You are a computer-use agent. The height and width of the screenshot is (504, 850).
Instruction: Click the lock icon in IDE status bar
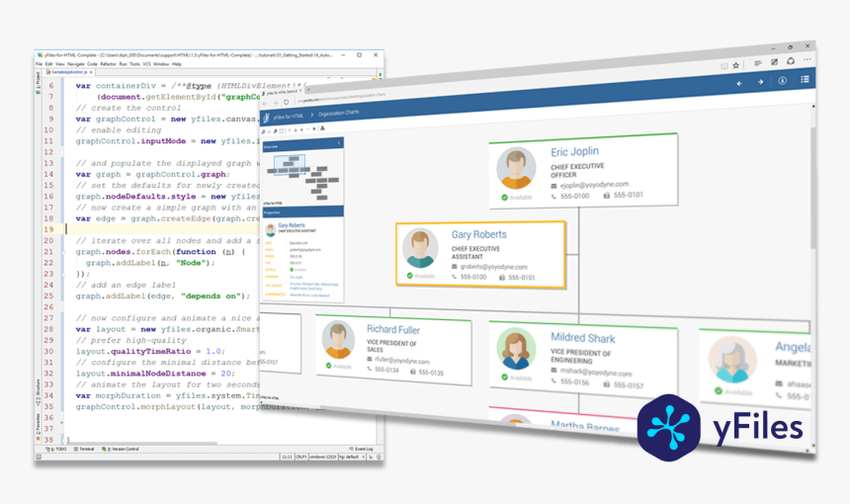(371, 457)
